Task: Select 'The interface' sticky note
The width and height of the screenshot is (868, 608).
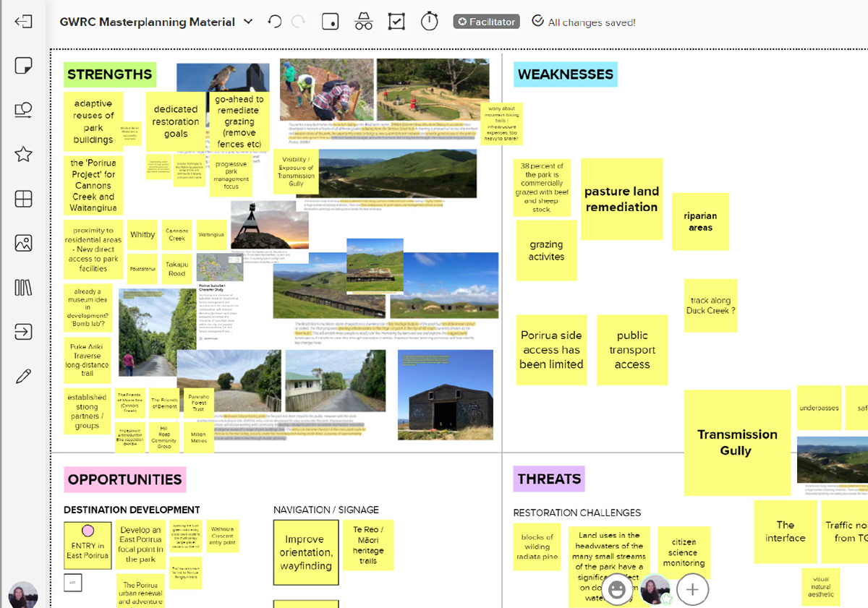Action: point(786,531)
